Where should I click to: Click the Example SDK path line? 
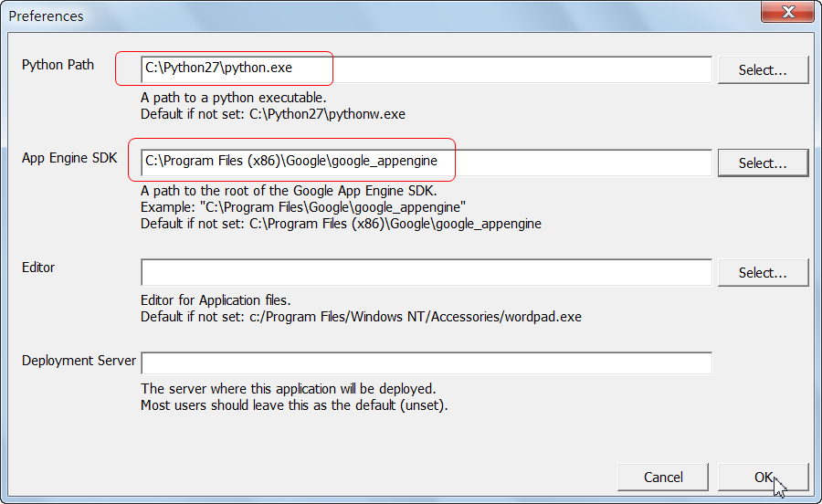[x=303, y=207]
